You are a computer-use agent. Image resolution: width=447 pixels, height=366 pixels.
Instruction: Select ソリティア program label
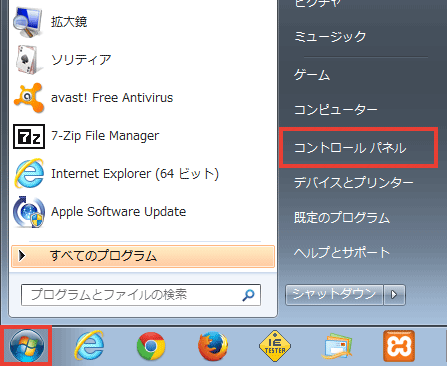(x=81, y=60)
